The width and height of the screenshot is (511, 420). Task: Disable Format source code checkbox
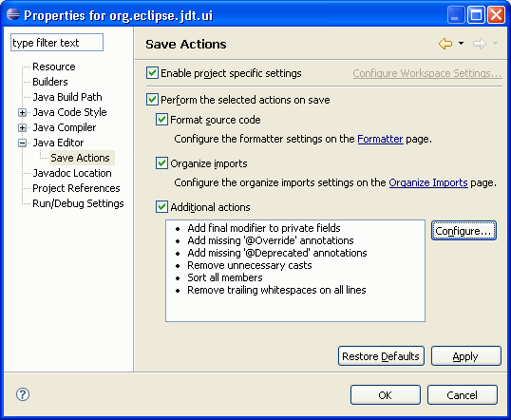[161, 120]
